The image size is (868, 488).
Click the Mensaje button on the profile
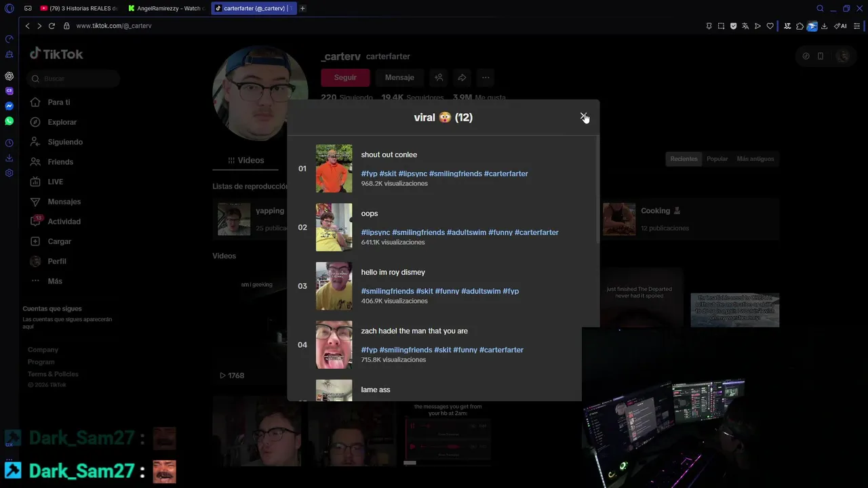(399, 77)
